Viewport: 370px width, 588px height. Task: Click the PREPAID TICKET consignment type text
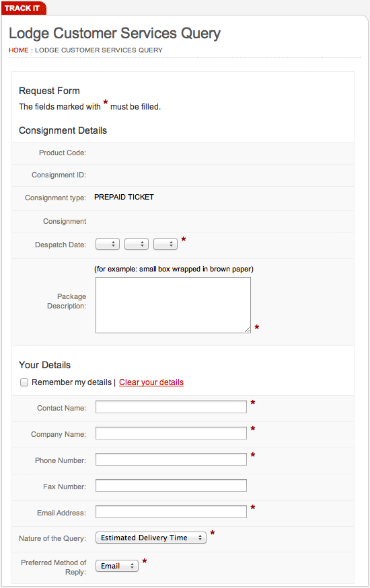click(124, 198)
